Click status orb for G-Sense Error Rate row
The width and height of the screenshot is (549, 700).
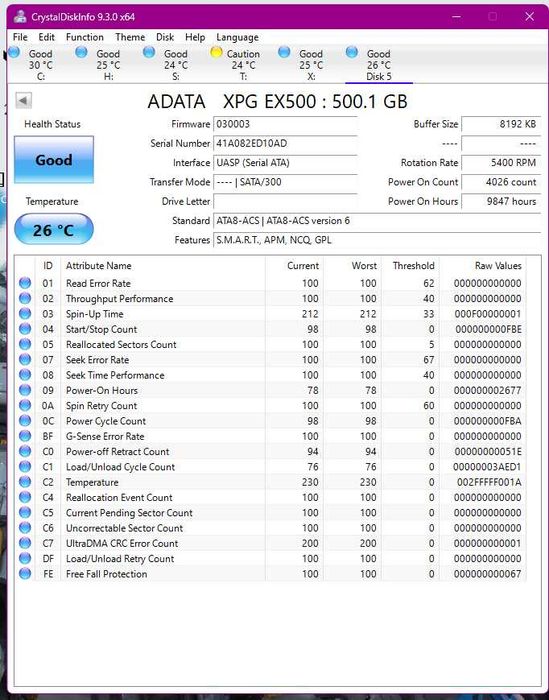tap(25, 436)
